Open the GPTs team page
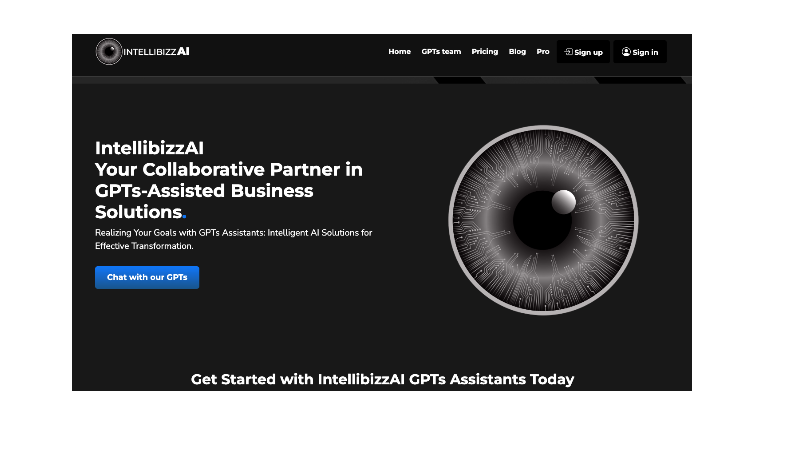 441,52
